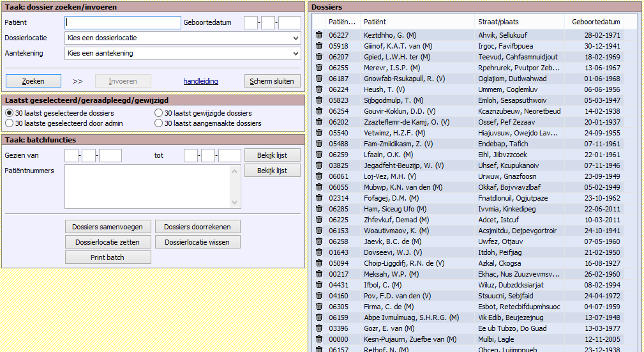Screen dimensions: 644x352
Task: Delete dossier 06159 Abpe Ivmulmuag
Action: click(x=319, y=318)
